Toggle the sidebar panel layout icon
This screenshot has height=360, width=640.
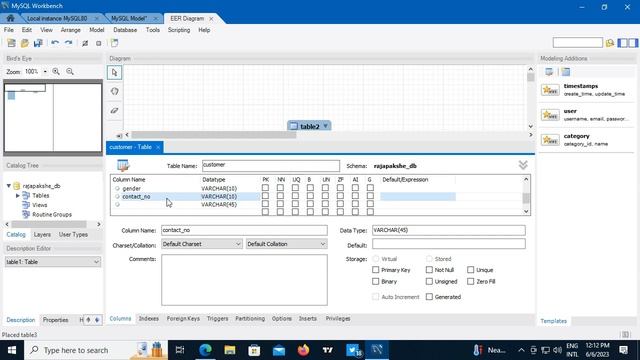point(627,43)
